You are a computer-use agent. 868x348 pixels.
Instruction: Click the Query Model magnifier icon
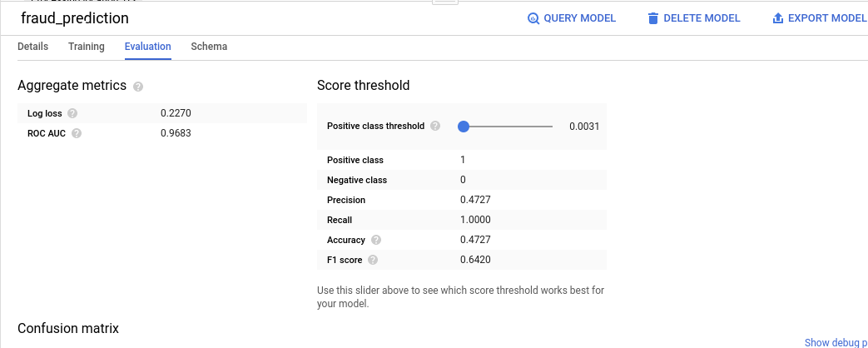pyautogui.click(x=533, y=18)
